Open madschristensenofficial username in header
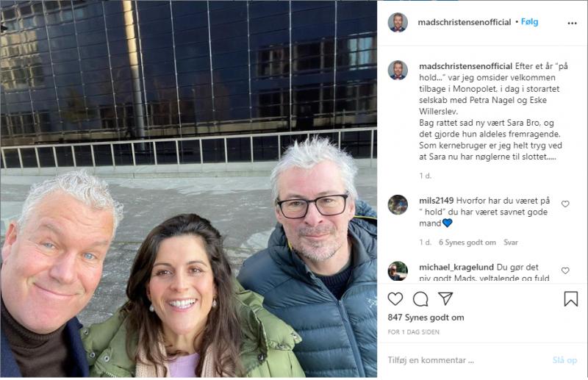The width and height of the screenshot is (588, 380). tap(465, 22)
